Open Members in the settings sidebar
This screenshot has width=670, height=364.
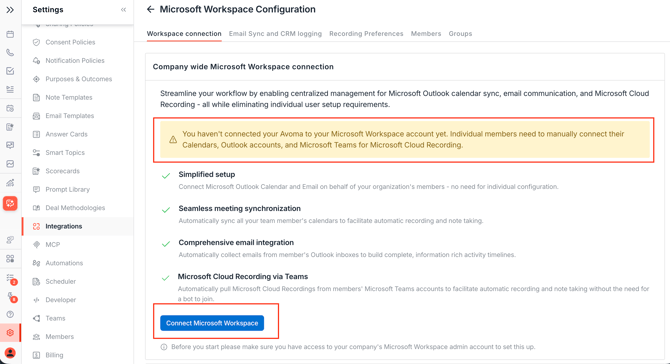[59, 337]
